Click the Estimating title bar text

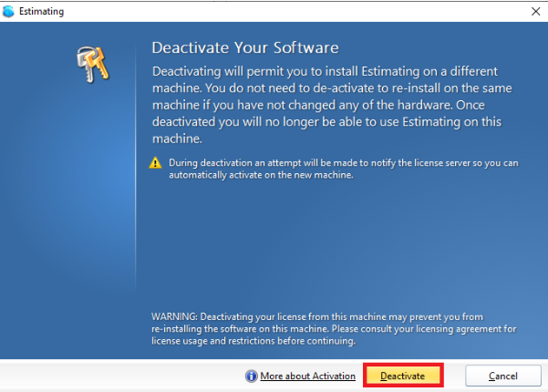41,12
